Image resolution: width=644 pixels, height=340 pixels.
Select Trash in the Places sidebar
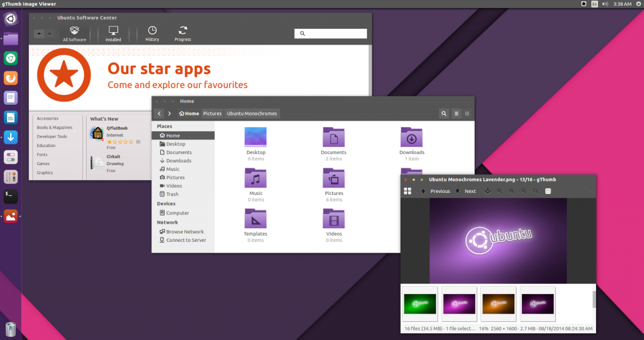click(x=183, y=194)
